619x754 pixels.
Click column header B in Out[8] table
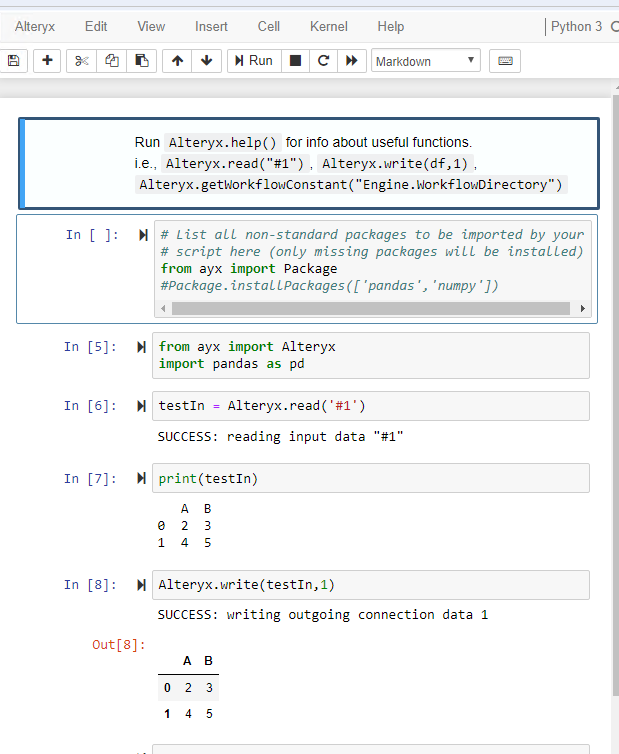tap(208, 661)
